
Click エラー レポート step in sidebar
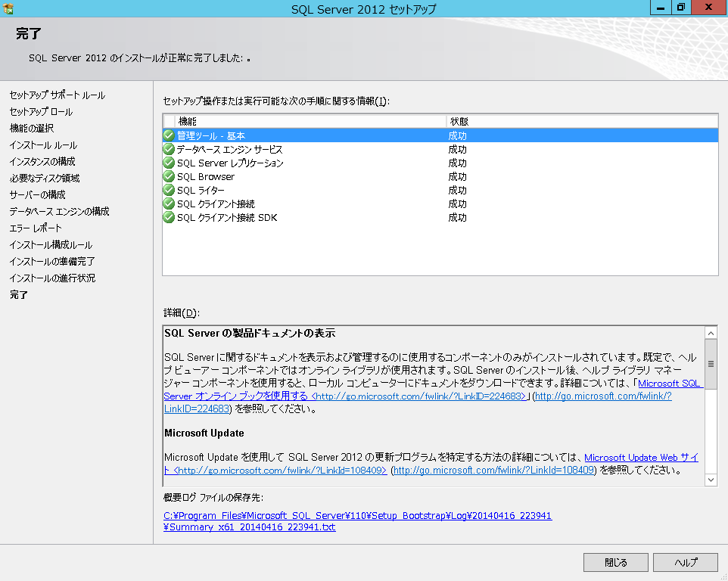(36, 228)
